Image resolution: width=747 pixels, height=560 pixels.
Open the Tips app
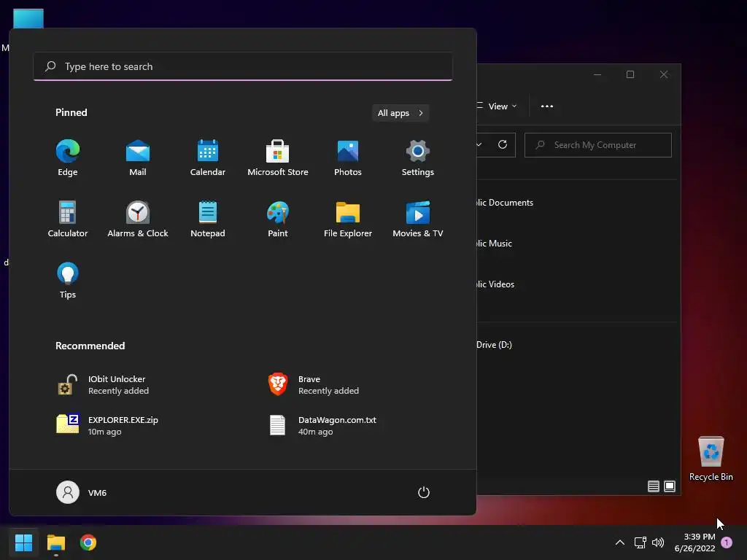pos(68,281)
